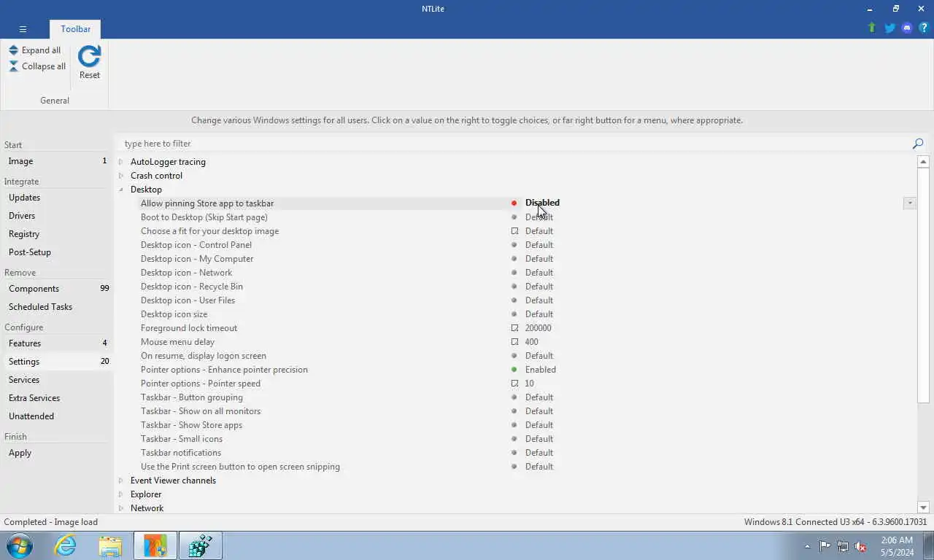The width and height of the screenshot is (934, 560).
Task: Toggle Taskbar notifications dot
Action: 514,453
